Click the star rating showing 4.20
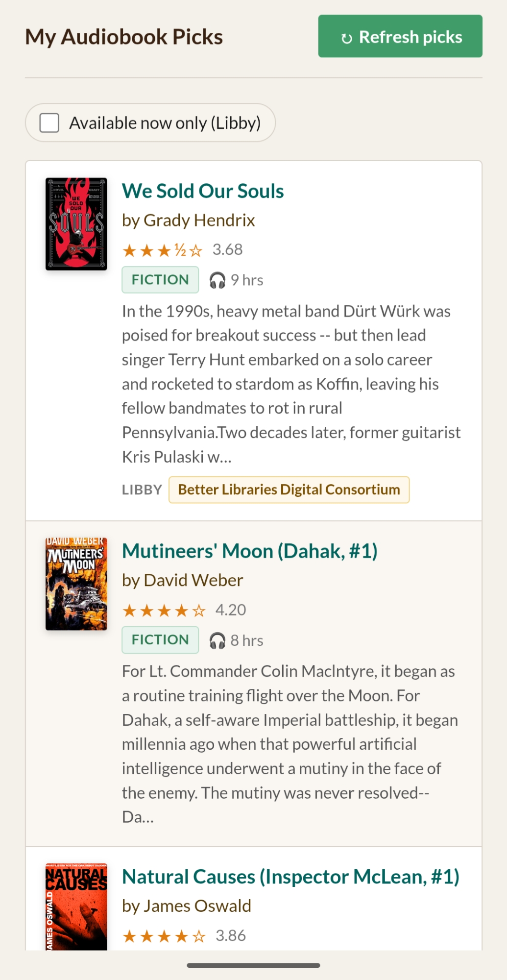This screenshot has width=507, height=980. coord(164,611)
